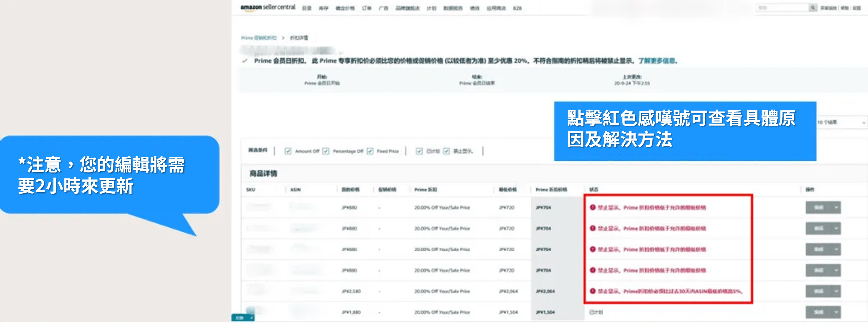Image resolution: width=868 pixels, height=327 pixels.
Task: Expand the dropdown arrow on the first 编辑 button
Action: click(835, 207)
